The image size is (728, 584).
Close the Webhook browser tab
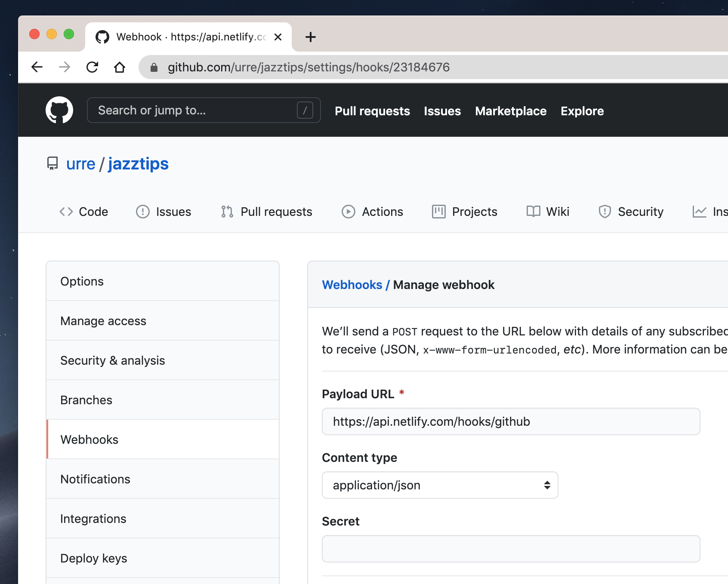[278, 37]
